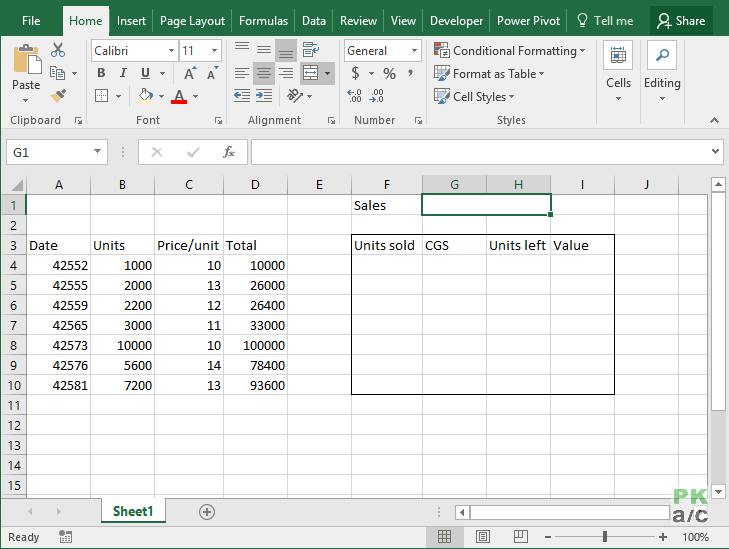This screenshot has height=549, width=729.
Task: Decrease font size with small A
Action: (x=212, y=73)
